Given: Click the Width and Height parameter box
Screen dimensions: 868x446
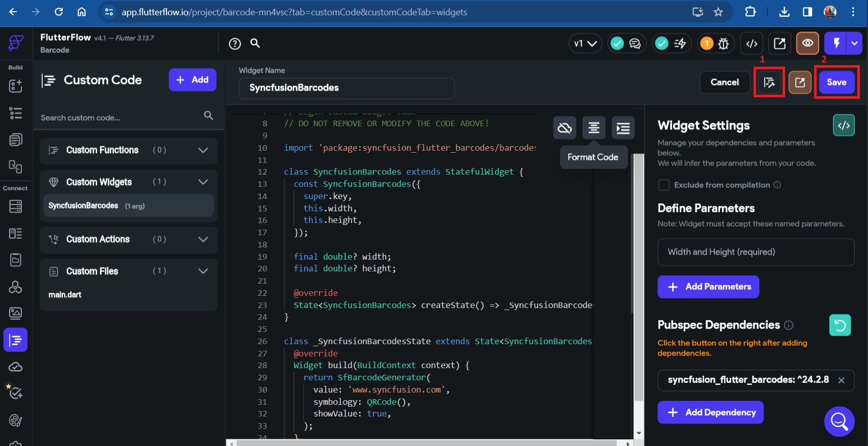Looking at the screenshot, I should tap(756, 252).
